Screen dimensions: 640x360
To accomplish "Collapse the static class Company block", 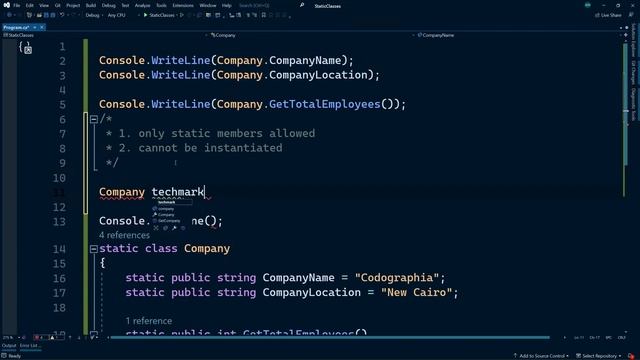I will [x=93, y=249].
